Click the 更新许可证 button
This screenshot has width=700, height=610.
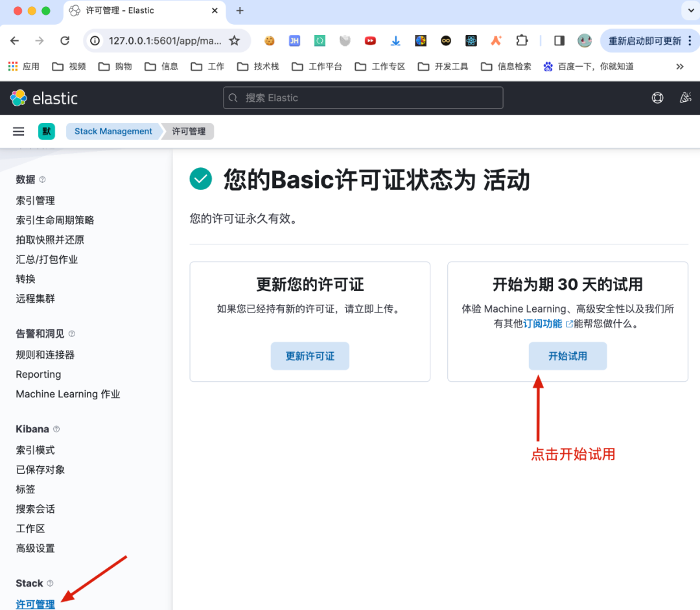click(310, 356)
